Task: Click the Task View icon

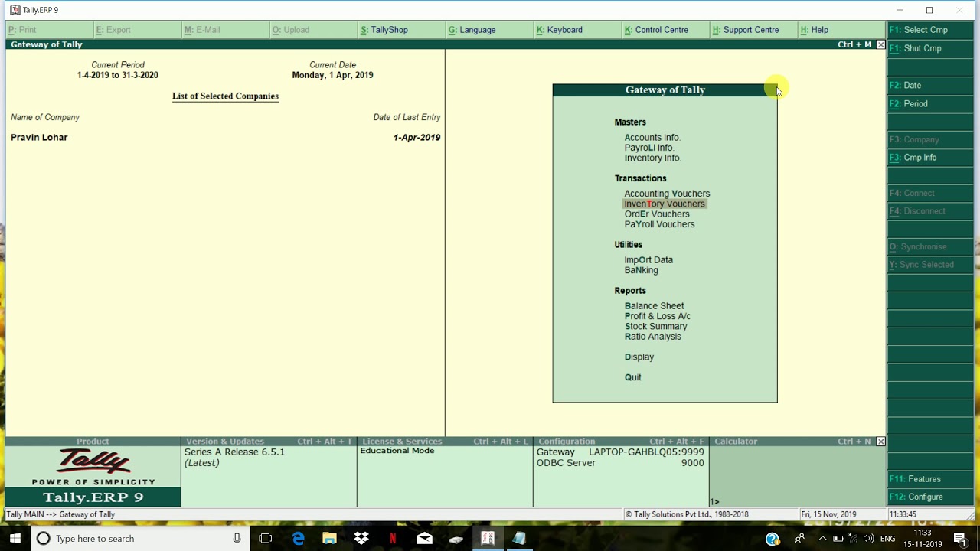Action: (x=266, y=539)
